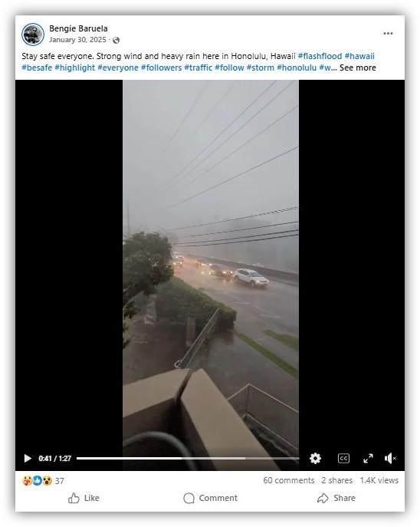Screen dimensions: 420x527
Task: Show who reacted with emoji reactions
Action: point(43,481)
